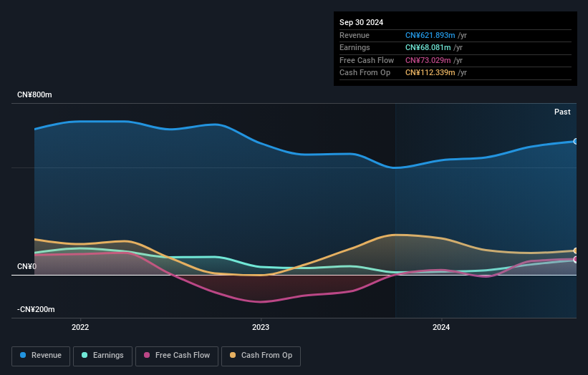Toggle the Cash From Op legend button

[x=261, y=356]
